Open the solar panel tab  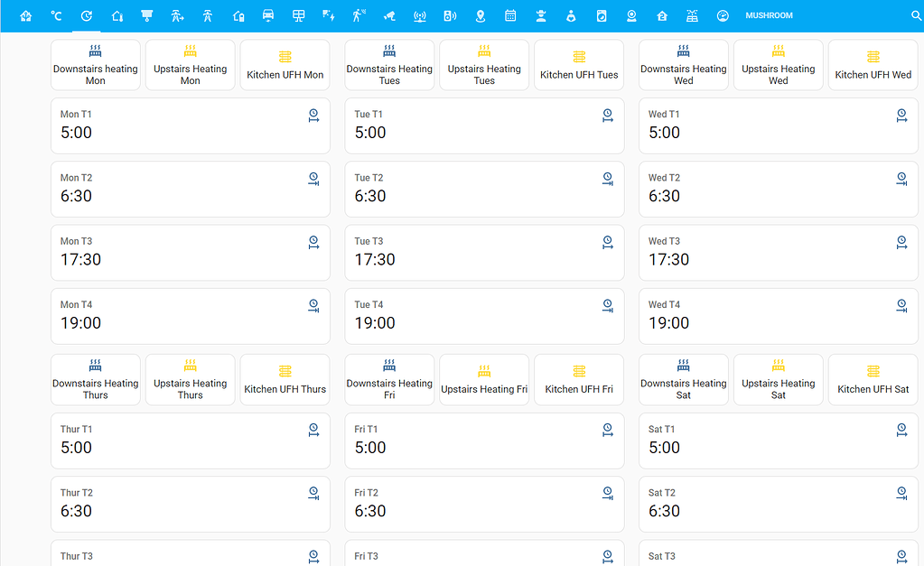(299, 16)
